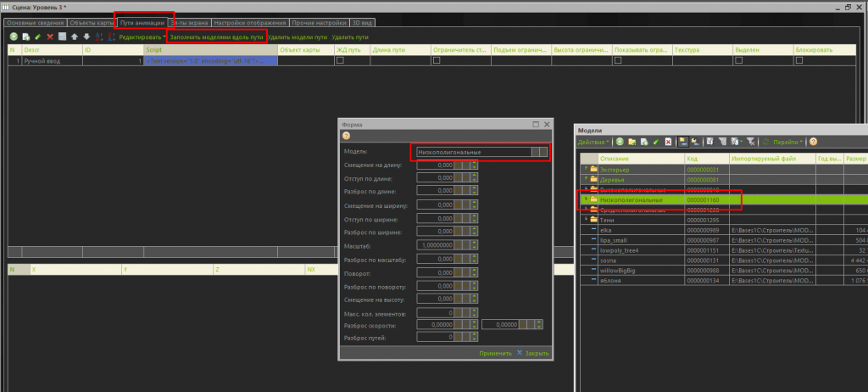Click the copy-row icon in scene toolbar
The width and height of the screenshot is (868, 392).
(25, 36)
